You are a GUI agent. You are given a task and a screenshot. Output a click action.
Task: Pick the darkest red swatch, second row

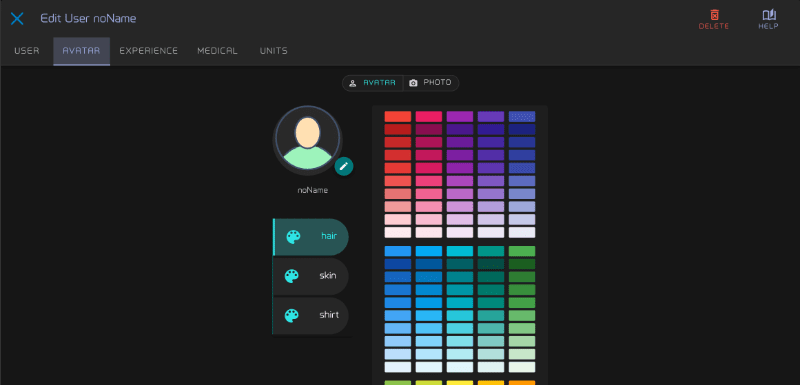[x=397, y=130]
